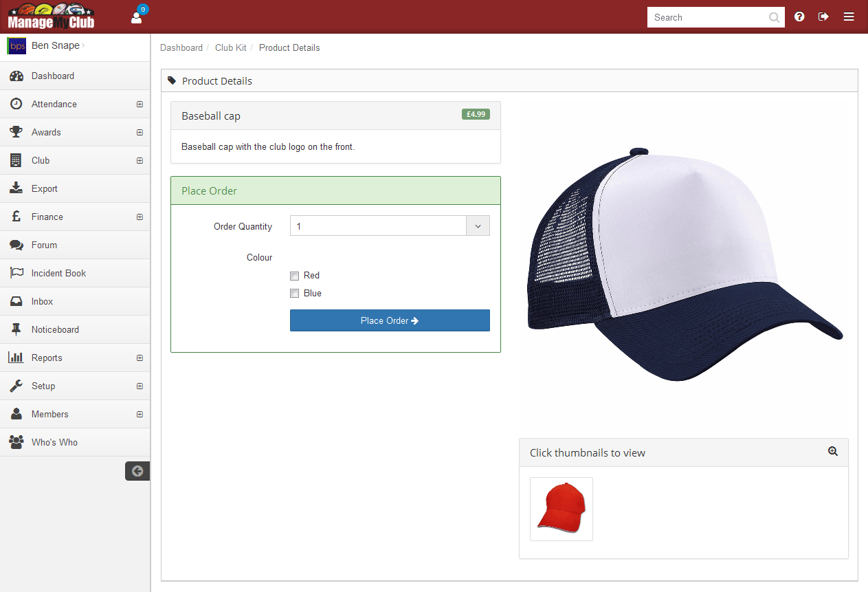
Task: Click the Baseball cap product title
Action: (211, 116)
